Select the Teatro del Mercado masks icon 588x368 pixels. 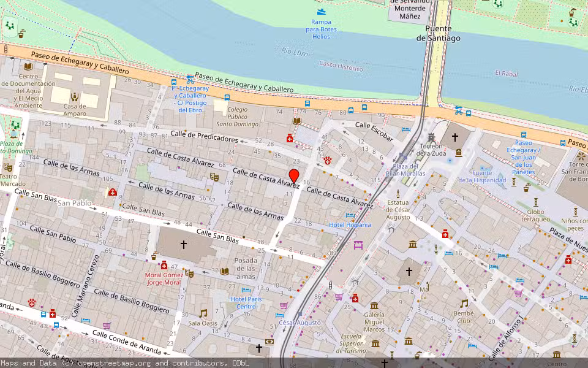coord(8,167)
